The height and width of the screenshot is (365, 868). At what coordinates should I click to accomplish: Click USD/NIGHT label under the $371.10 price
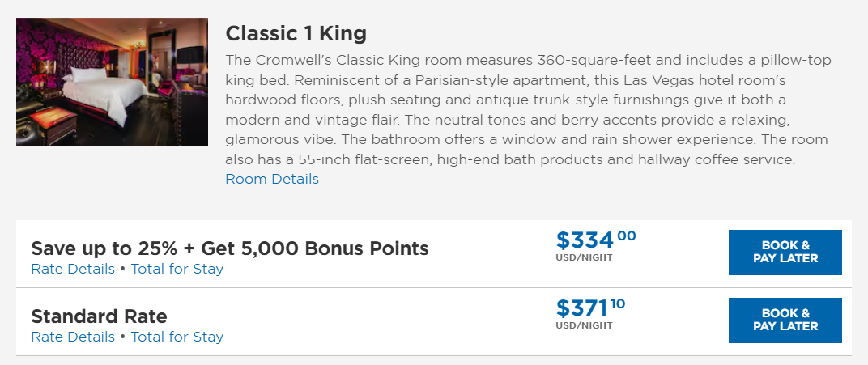pyautogui.click(x=584, y=326)
